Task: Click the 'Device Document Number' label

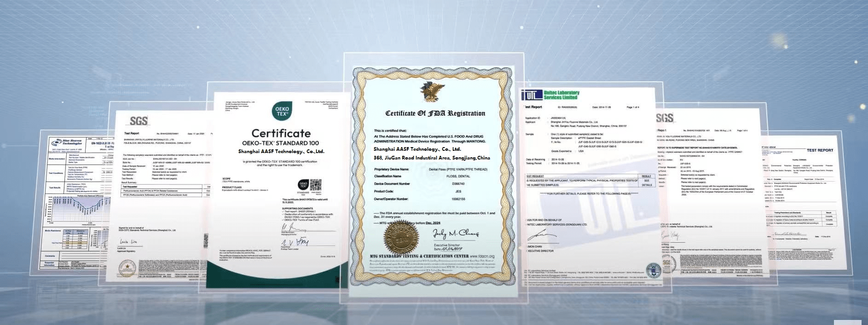Action: (x=392, y=183)
